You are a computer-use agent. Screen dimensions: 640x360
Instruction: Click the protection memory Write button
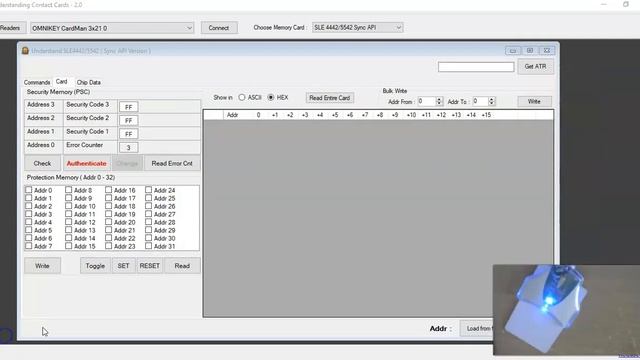(42, 266)
